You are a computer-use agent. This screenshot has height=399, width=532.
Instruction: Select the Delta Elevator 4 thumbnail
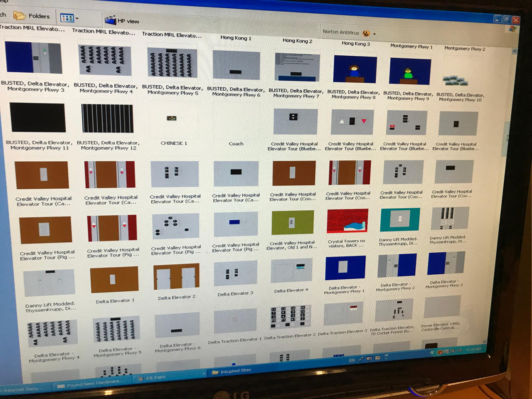click(291, 271)
